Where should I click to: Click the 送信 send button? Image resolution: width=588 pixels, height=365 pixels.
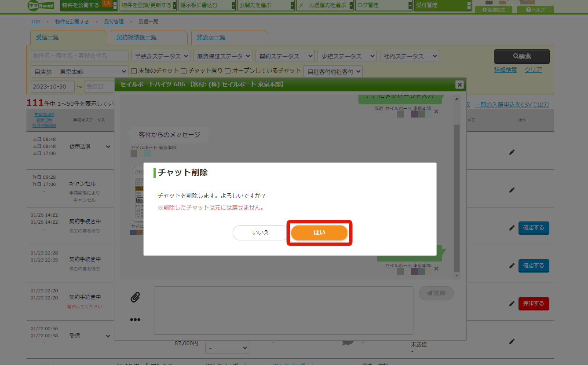coord(436,293)
